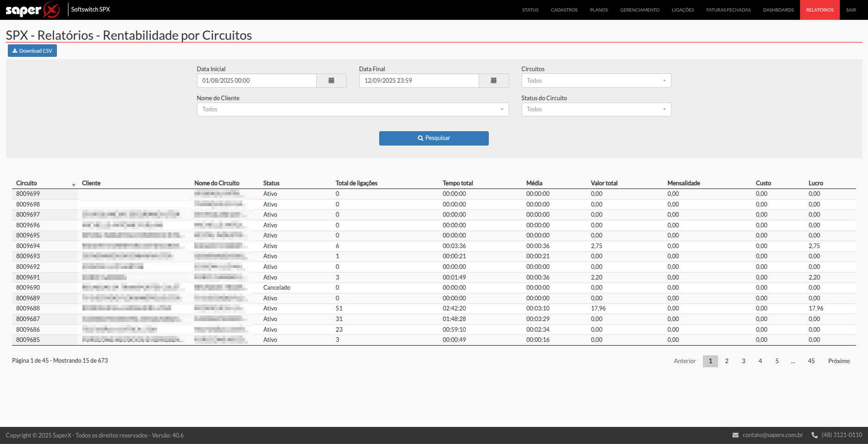Viewport: 868px width, 444px height.
Task: Click the Próximo pagination link
Action: click(839, 361)
